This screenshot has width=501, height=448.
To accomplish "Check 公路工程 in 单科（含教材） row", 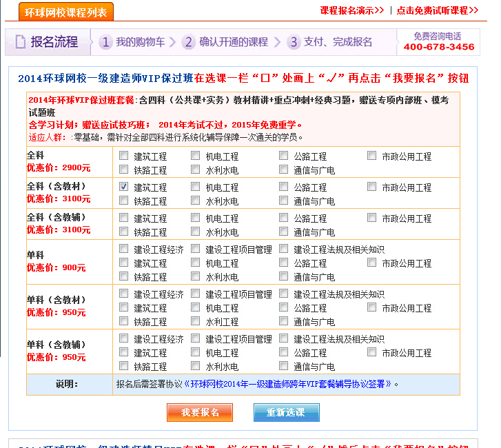I will [x=283, y=307].
